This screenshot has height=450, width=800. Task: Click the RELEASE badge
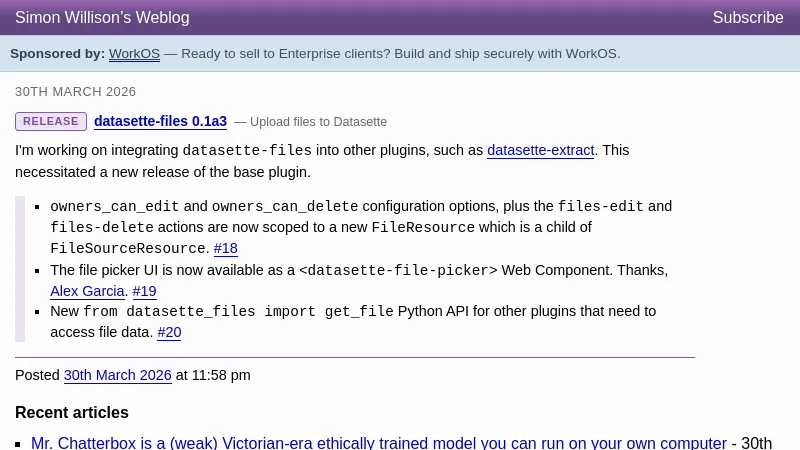(51, 122)
